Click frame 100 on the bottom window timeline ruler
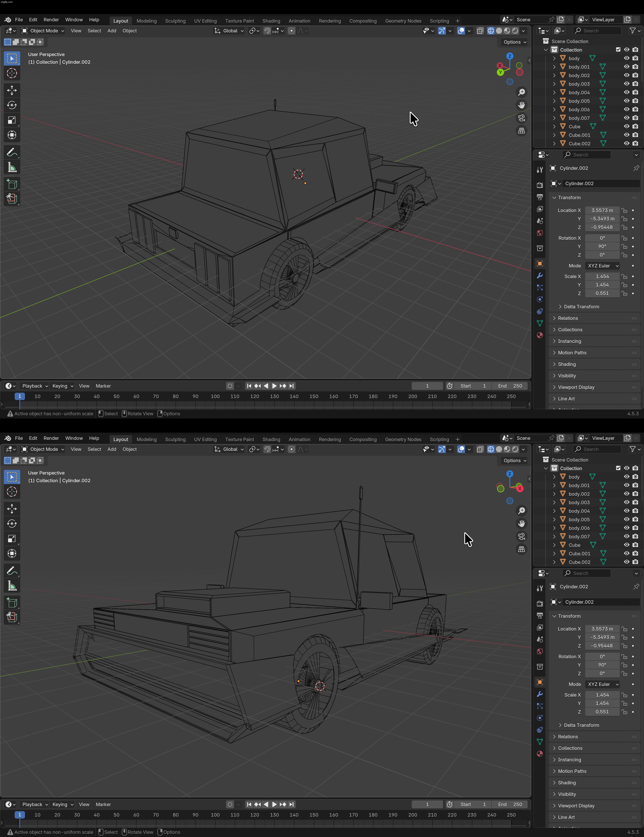Image resolution: width=644 pixels, height=837 pixels. coord(215,815)
